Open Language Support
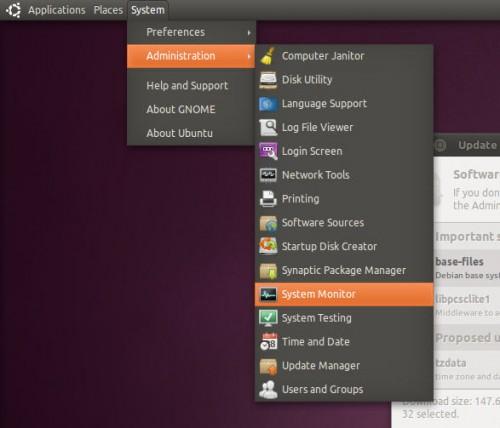 click(344, 104)
